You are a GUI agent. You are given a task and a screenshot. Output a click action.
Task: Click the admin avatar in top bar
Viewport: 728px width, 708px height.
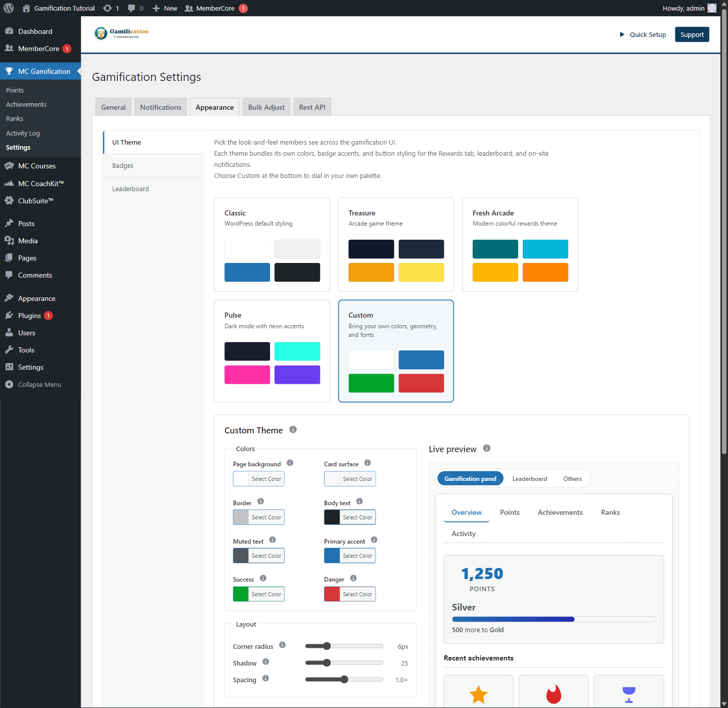tap(712, 8)
